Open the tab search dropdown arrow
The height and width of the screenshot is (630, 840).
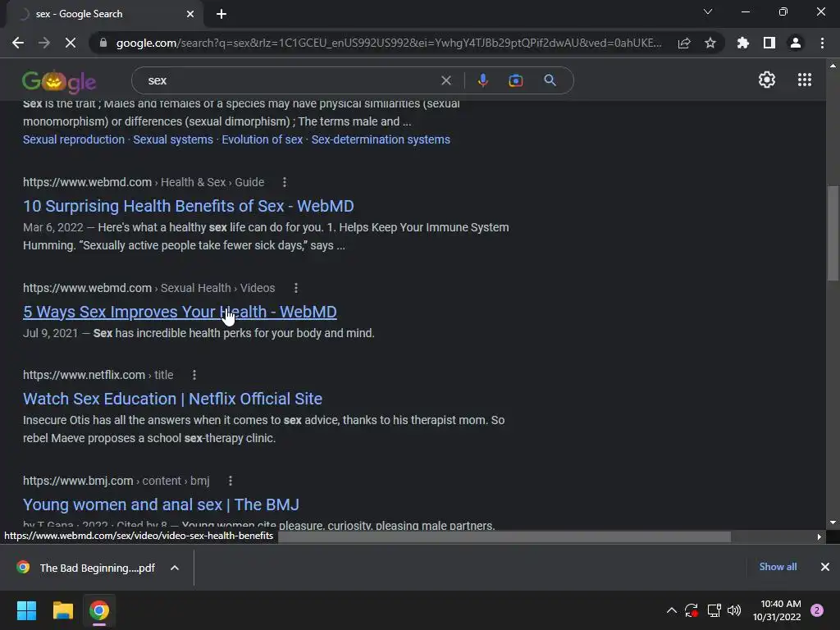708,11
